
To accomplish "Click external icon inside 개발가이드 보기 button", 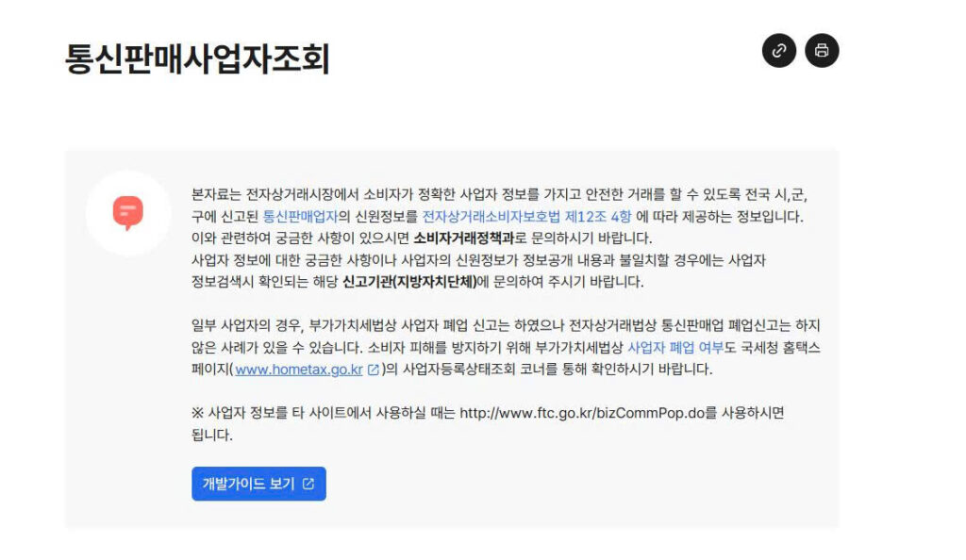I will [x=308, y=485].
